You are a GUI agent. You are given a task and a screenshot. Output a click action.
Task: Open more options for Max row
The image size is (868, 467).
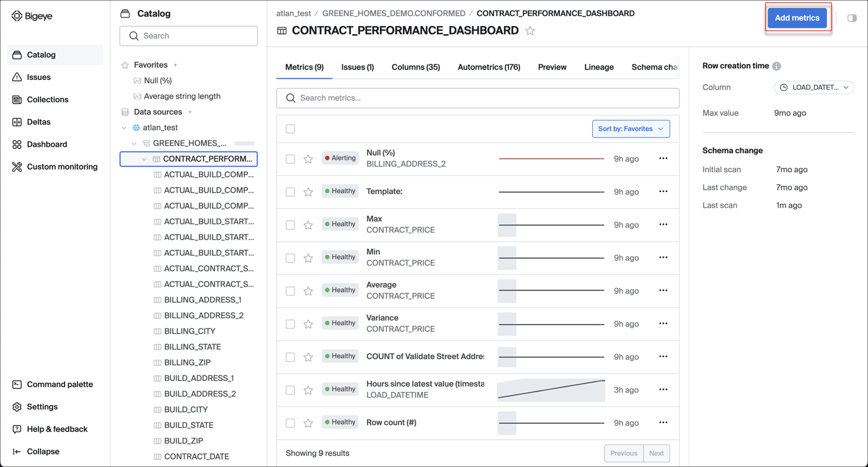[x=663, y=224]
